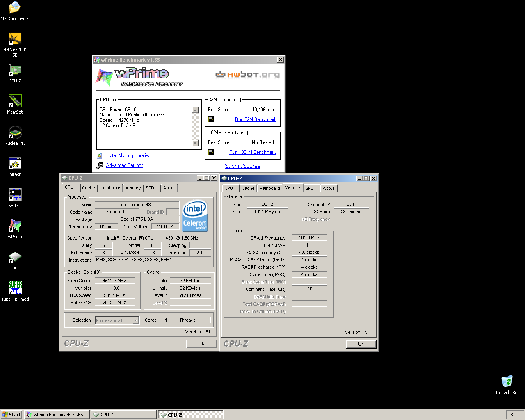Viewport: 525px width, 420px height.
Task: Activate the second pressed CPU-Z taskbar button
Action: click(190, 415)
